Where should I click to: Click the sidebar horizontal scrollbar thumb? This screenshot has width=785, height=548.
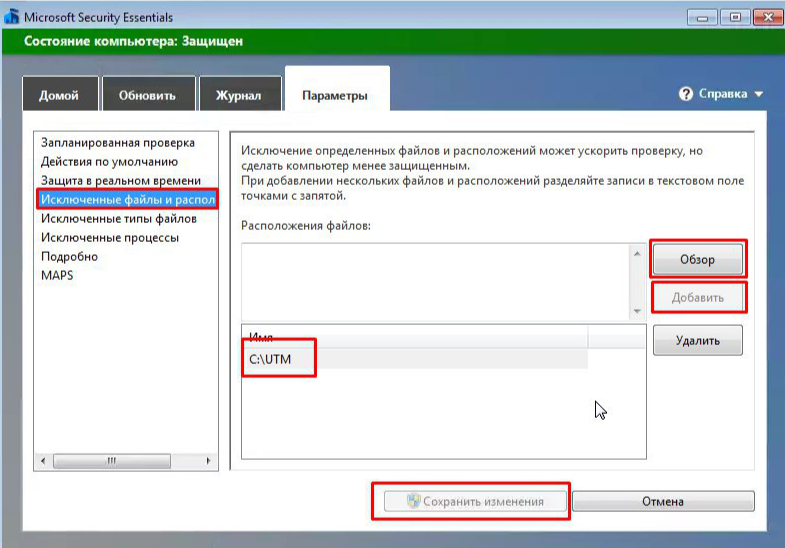click(x=112, y=460)
